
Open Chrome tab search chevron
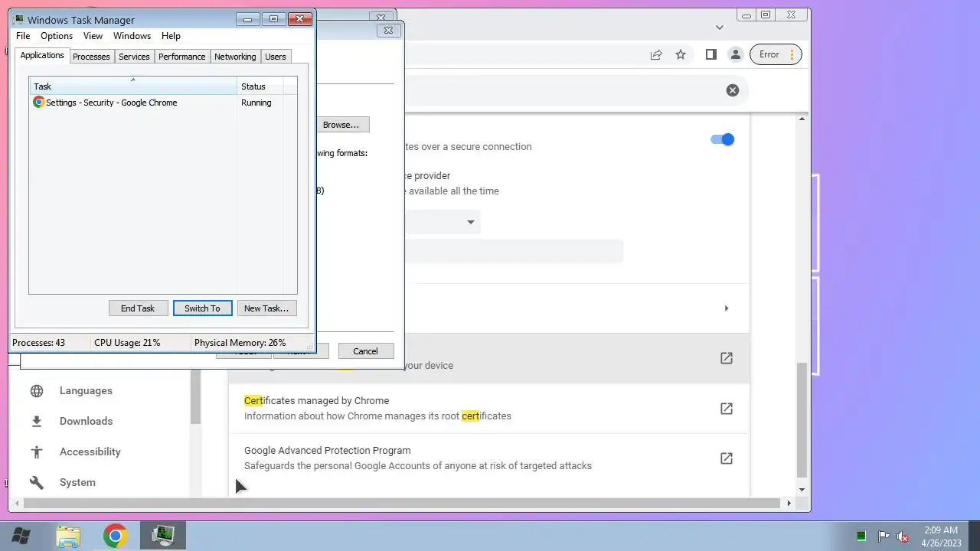[719, 28]
